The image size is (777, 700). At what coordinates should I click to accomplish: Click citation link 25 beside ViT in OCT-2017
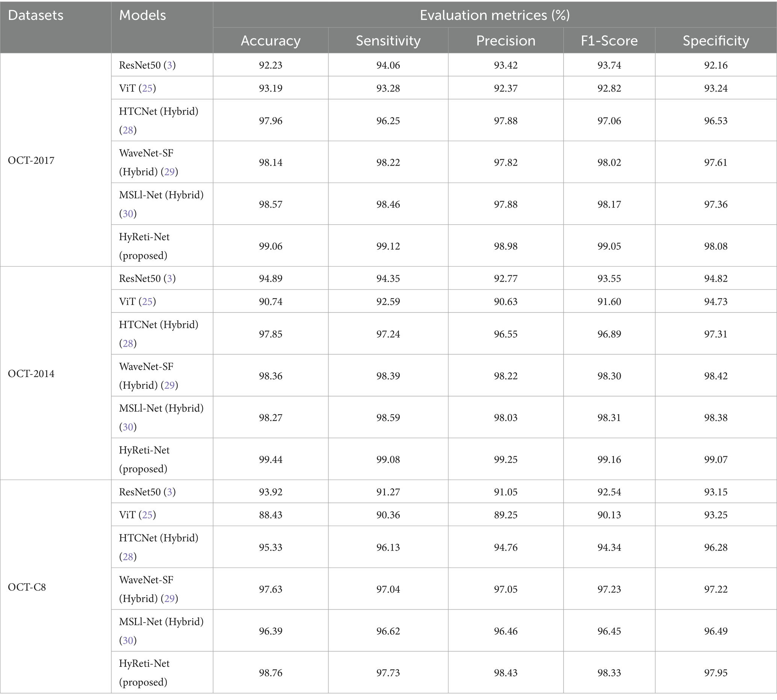coord(147,88)
